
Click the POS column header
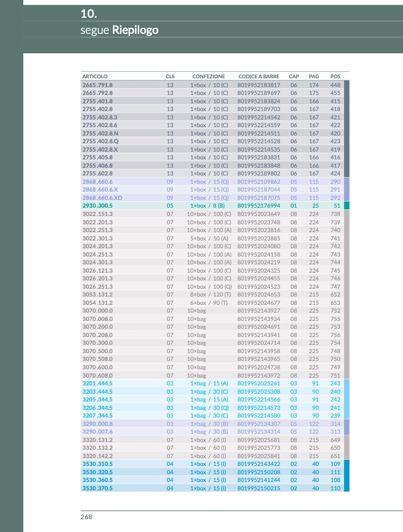[x=335, y=76]
